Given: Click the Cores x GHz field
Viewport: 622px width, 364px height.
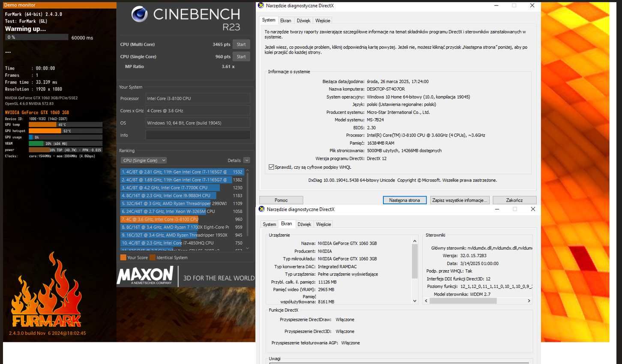Looking at the screenshot, I should (x=198, y=110).
